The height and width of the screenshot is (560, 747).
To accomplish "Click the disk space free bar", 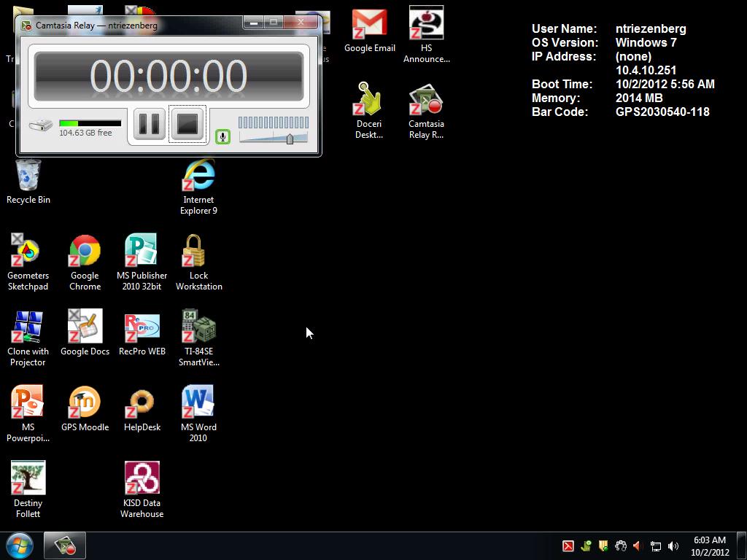I will point(90,123).
